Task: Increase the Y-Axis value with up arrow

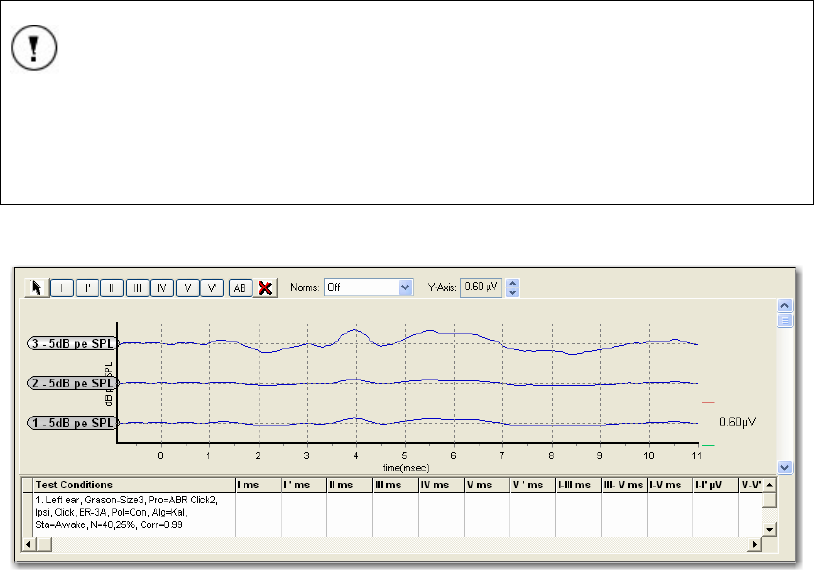Action: click(x=512, y=283)
